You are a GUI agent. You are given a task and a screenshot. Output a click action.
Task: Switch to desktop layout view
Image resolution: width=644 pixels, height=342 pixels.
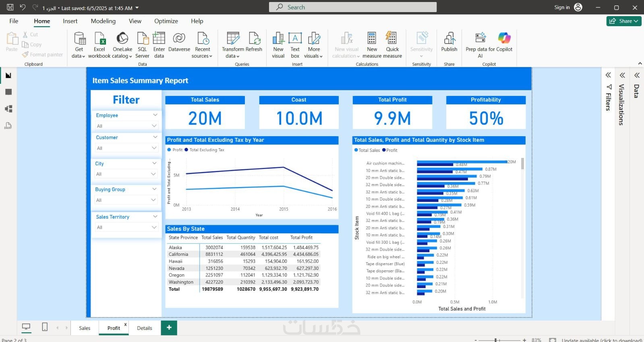click(x=26, y=327)
